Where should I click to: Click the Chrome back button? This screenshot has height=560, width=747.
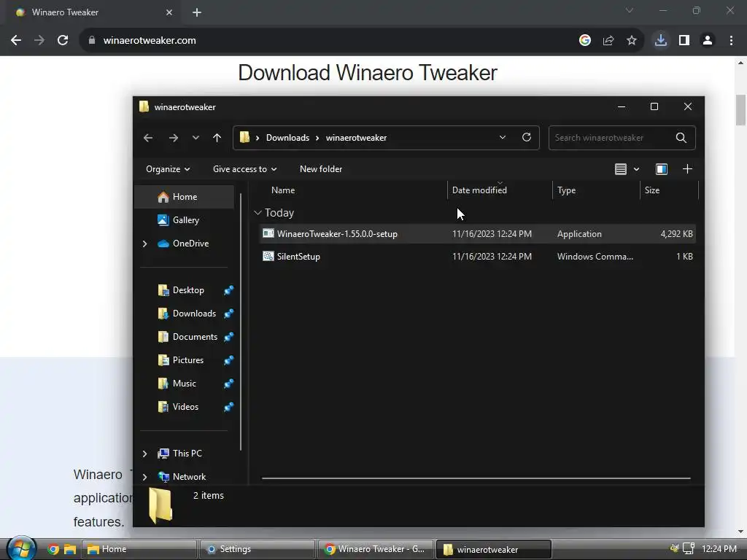tap(16, 41)
